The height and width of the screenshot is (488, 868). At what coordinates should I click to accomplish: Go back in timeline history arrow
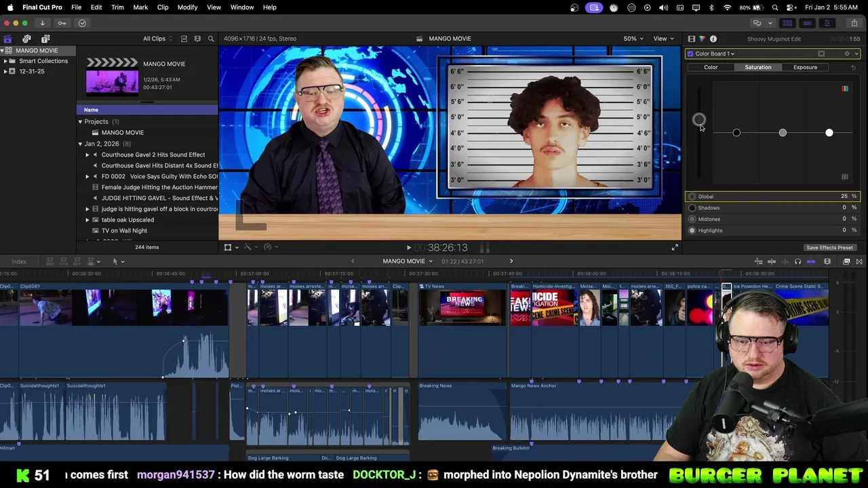pos(352,261)
